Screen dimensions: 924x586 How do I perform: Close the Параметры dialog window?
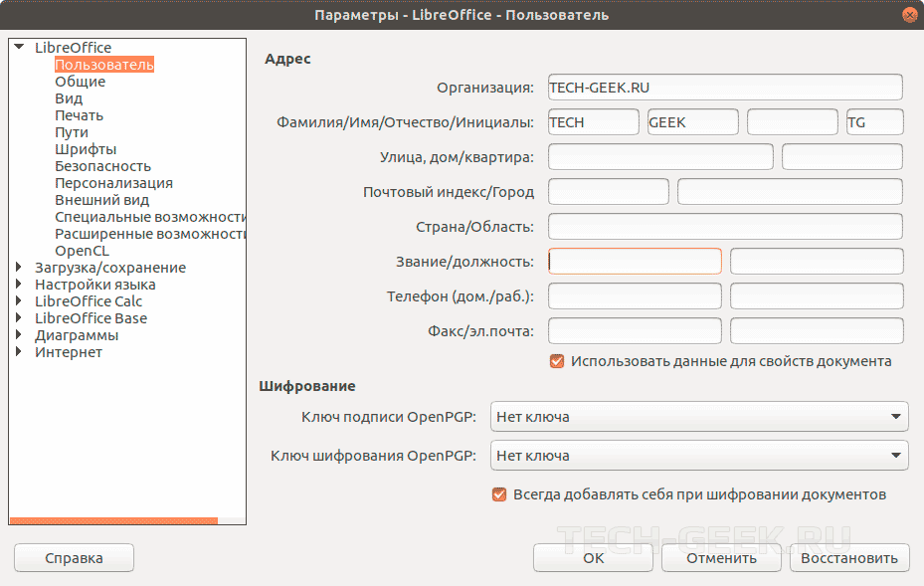(x=909, y=15)
